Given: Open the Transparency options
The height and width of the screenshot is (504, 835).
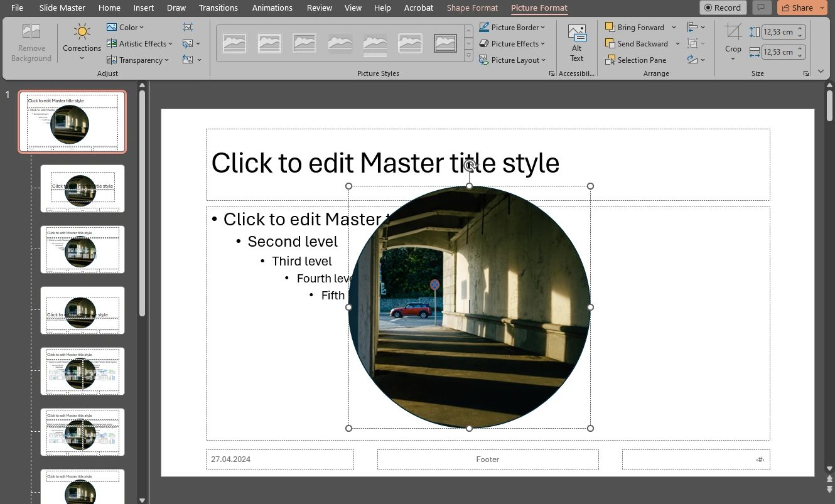Looking at the screenshot, I should point(137,60).
